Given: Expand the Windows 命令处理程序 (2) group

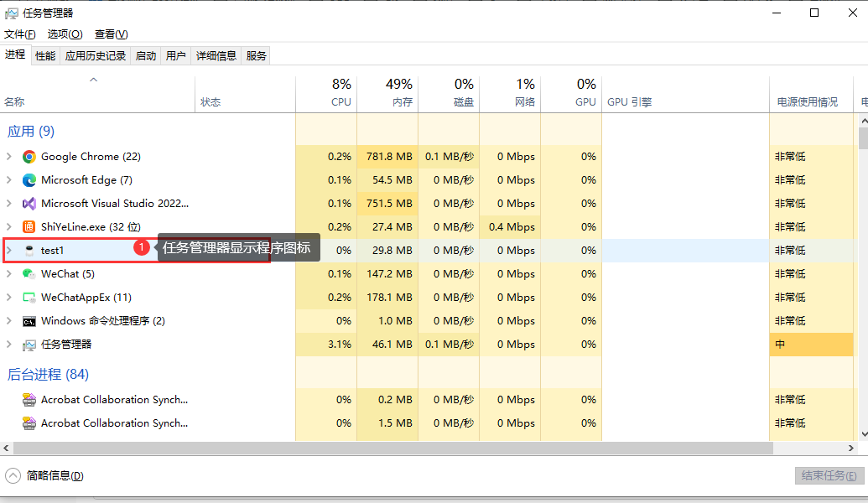Looking at the screenshot, I should (9, 321).
